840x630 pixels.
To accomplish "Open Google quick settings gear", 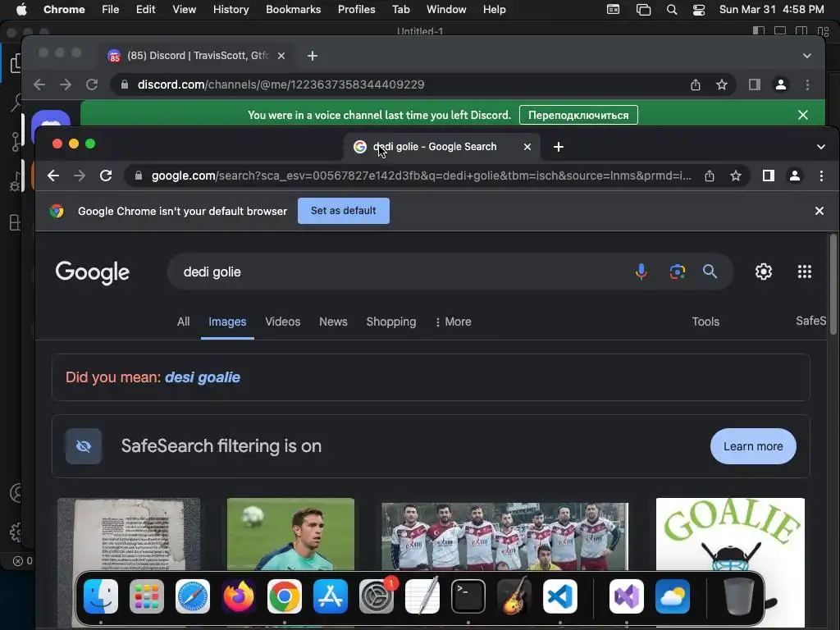I will 764,272.
